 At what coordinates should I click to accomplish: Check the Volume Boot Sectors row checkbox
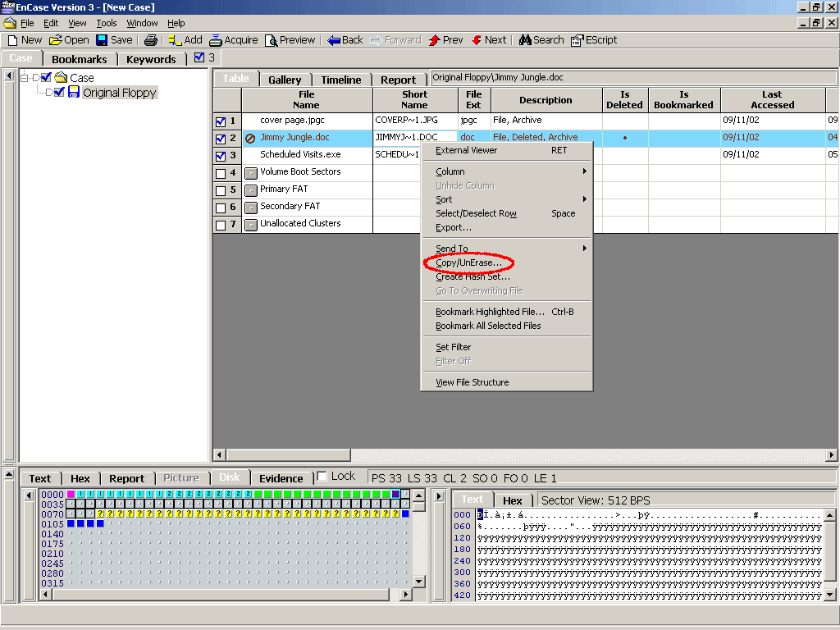220,174
